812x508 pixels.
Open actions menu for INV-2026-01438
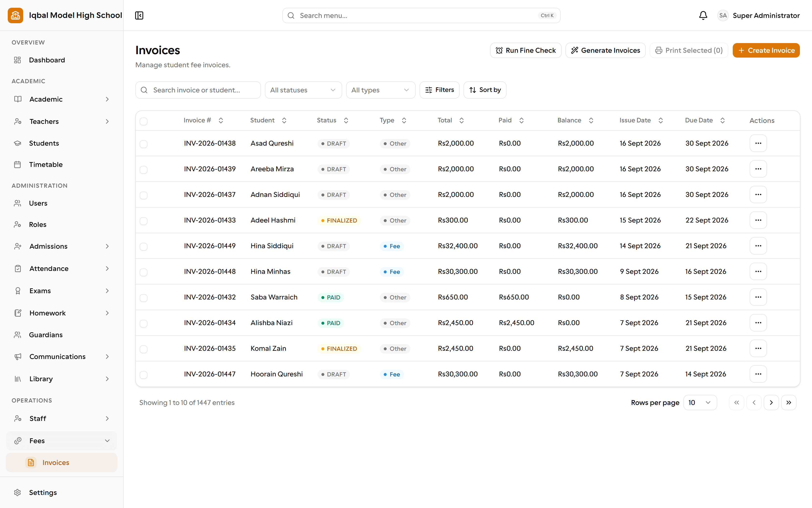pos(758,143)
